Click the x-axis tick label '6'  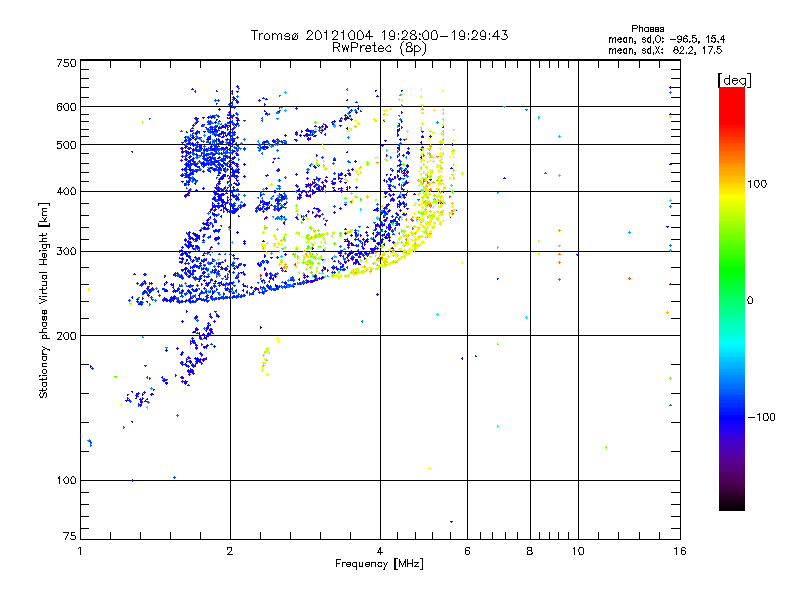point(467,551)
